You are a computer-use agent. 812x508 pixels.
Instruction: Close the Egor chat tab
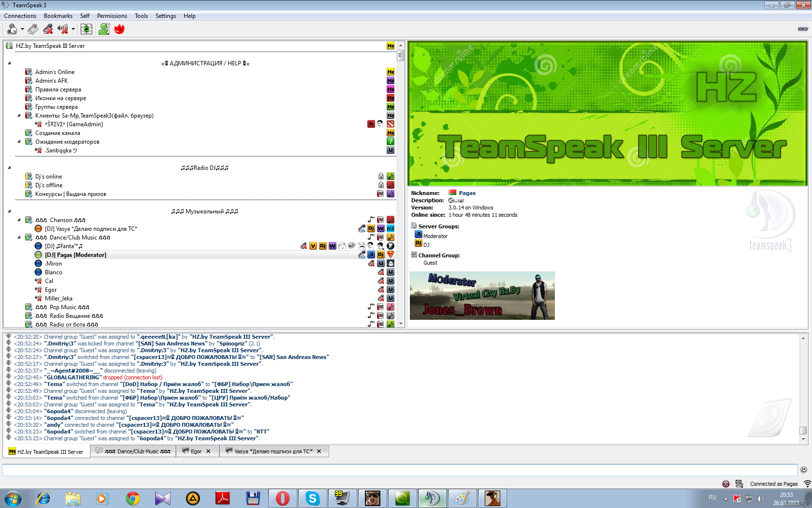(208, 451)
